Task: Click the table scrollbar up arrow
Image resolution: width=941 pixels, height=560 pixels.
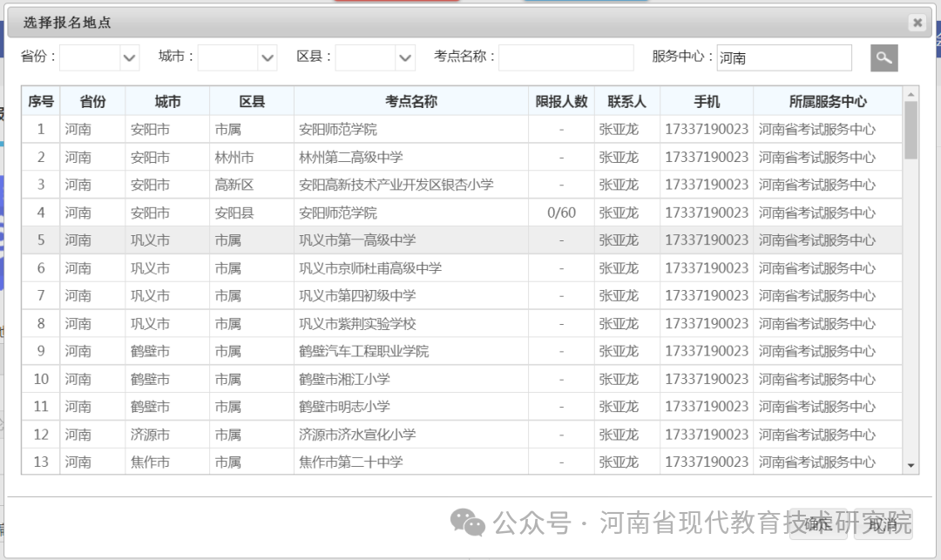Action: tap(911, 94)
